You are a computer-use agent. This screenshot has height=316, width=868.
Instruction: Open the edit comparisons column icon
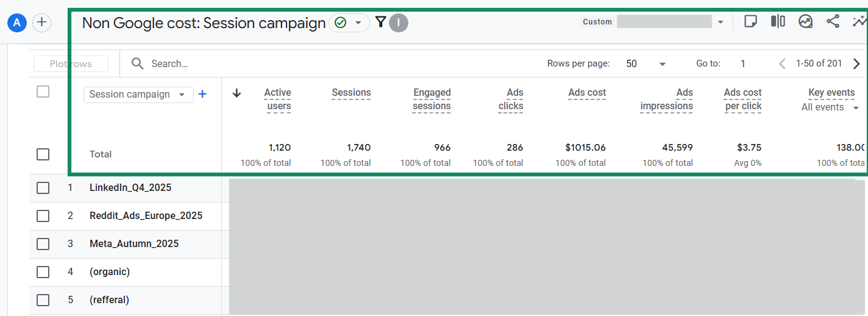coord(778,21)
